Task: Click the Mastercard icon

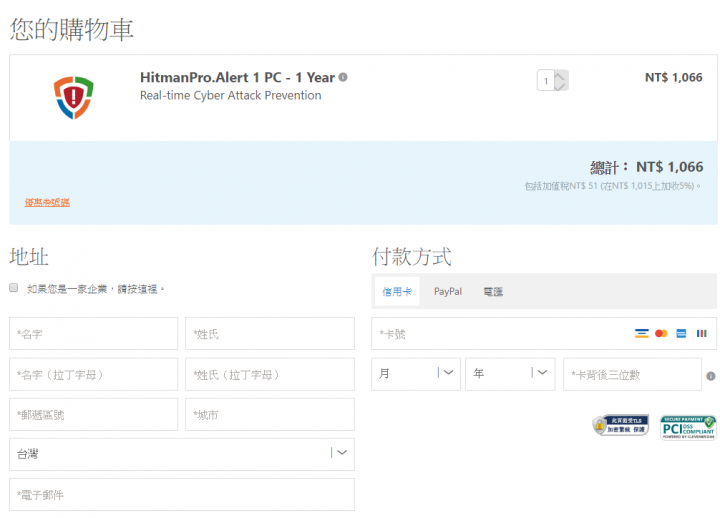Action: 661,333
